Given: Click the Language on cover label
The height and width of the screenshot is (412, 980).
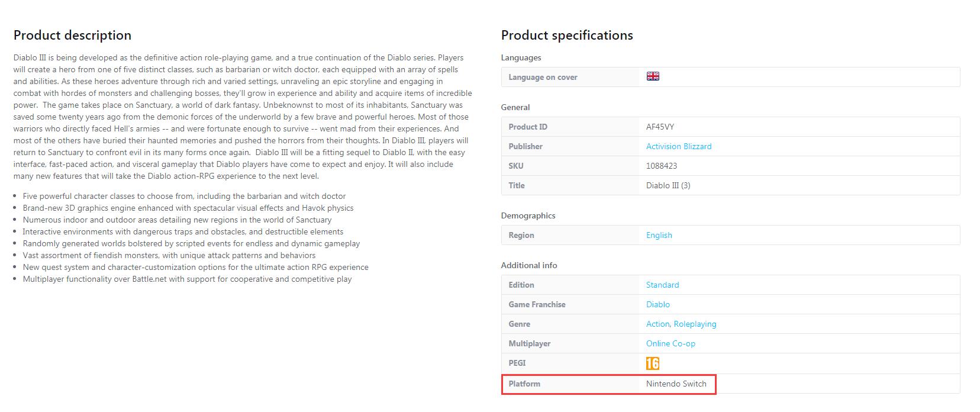Looking at the screenshot, I should [542, 77].
